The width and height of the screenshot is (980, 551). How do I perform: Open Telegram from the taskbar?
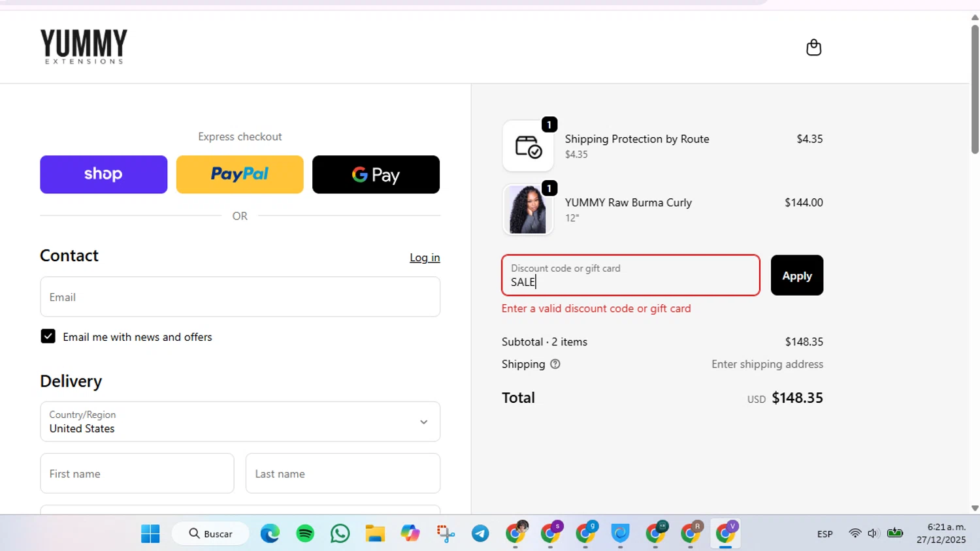coord(480,533)
